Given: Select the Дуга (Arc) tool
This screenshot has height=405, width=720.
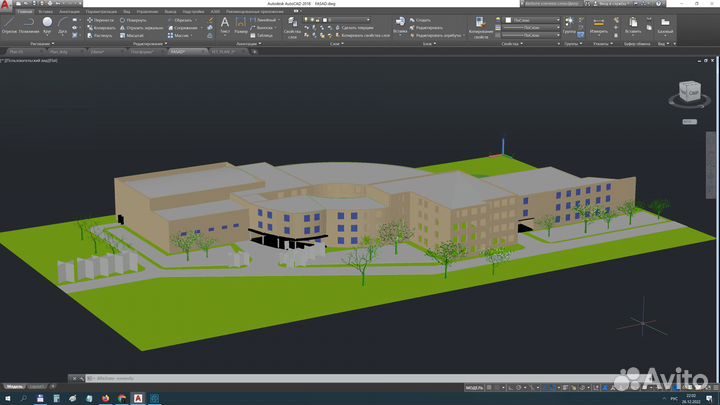Looking at the screenshot, I should click(x=62, y=25).
